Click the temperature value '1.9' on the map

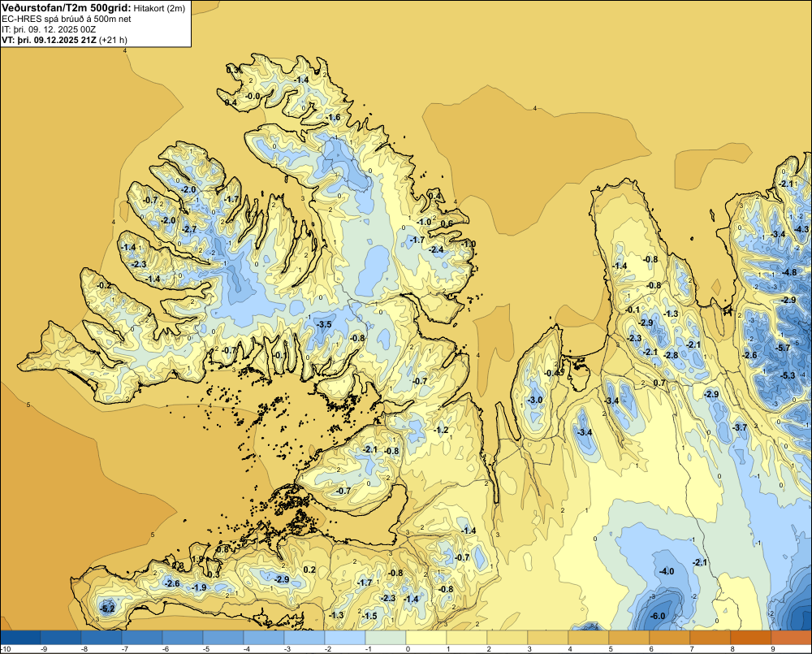[197, 559]
